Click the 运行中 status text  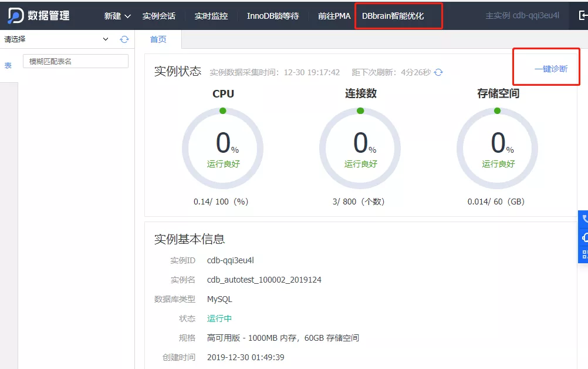219,318
